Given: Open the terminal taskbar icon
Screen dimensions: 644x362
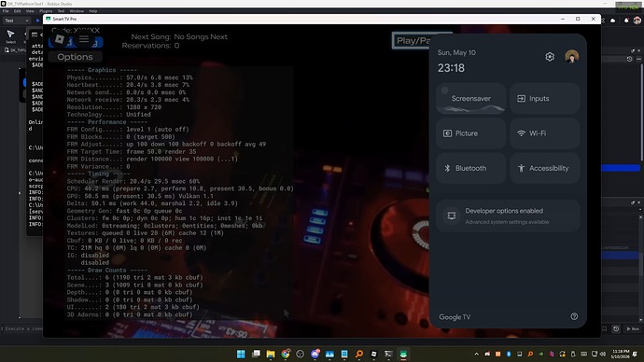Looking at the screenshot, I should click(x=388, y=354).
